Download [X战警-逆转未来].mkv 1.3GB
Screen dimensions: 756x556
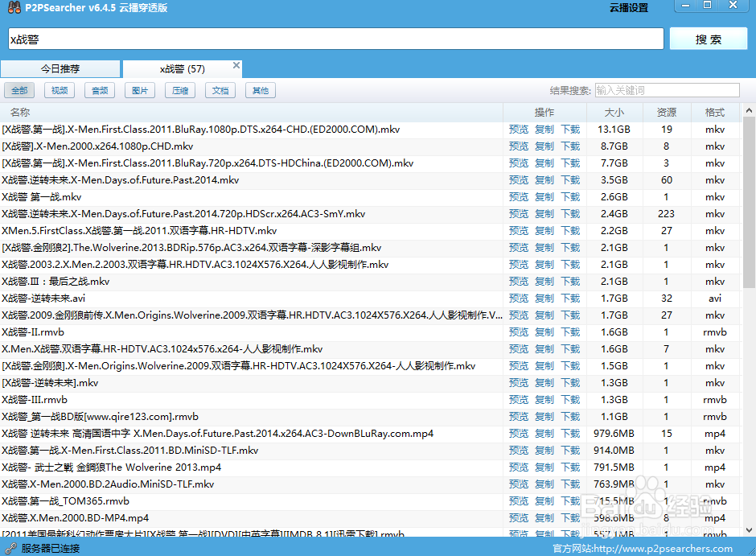point(570,382)
